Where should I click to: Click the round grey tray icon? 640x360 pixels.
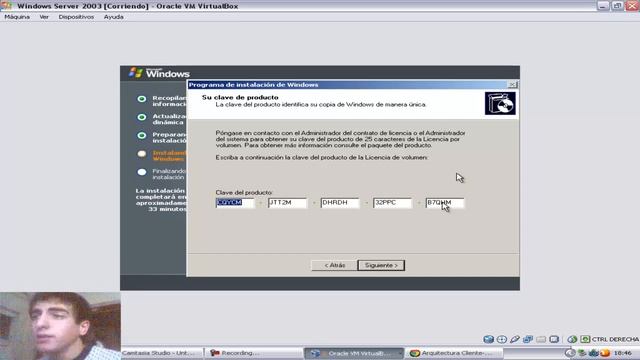[570, 353]
